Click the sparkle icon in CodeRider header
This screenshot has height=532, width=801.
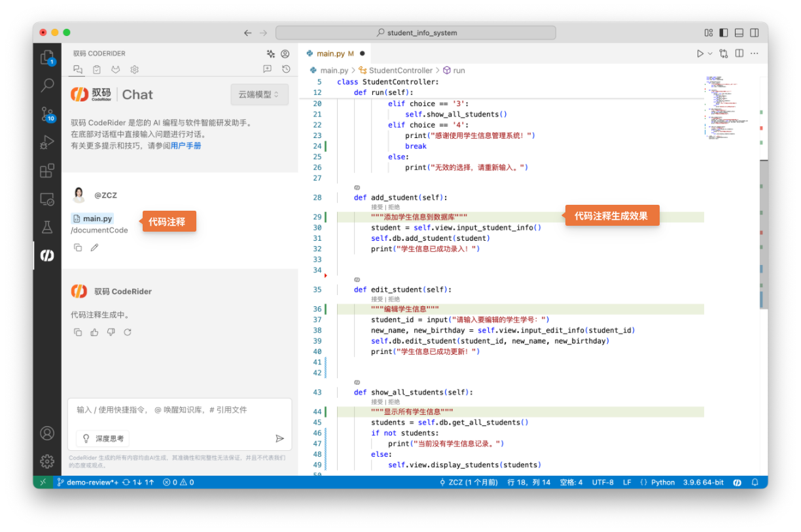(271, 54)
